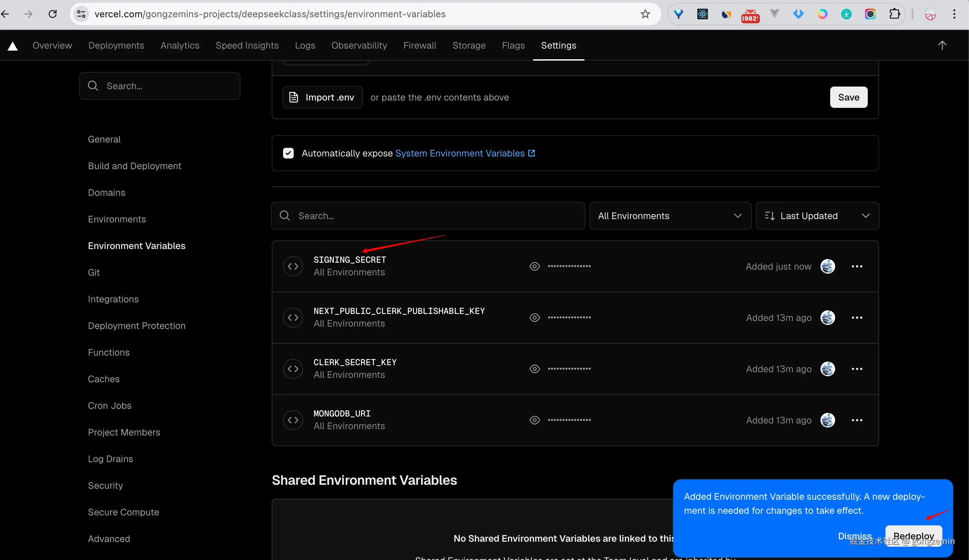Click the blue Y extension icon

[x=678, y=14]
